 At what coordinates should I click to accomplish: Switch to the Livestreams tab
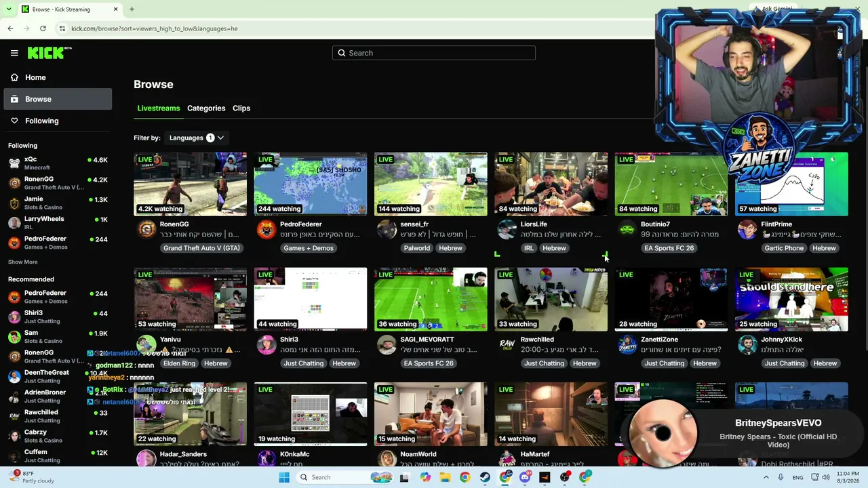pos(159,108)
